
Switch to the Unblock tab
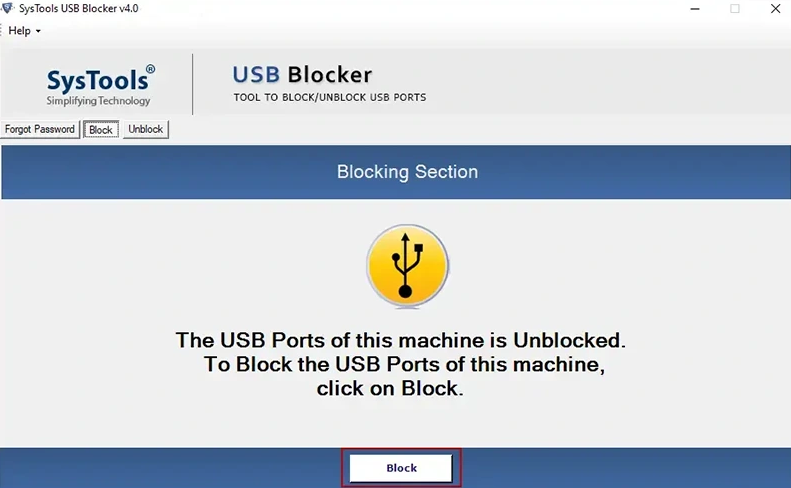pyautogui.click(x=146, y=130)
